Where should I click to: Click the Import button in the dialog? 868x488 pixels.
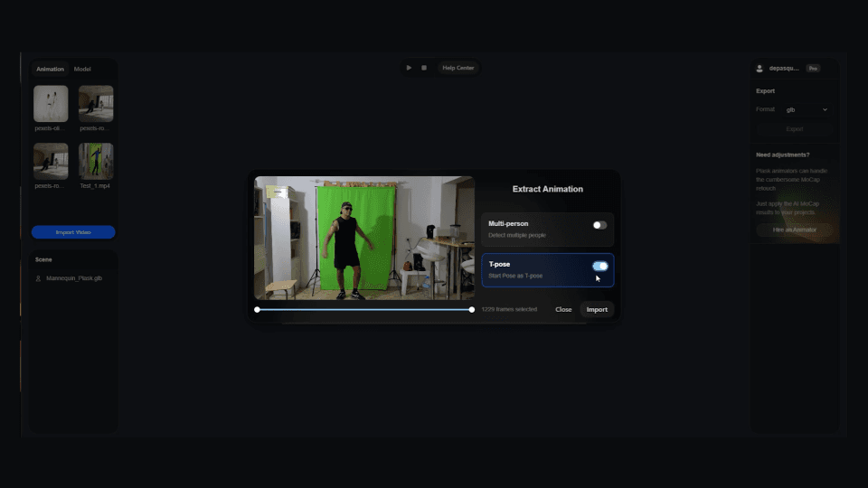(597, 309)
